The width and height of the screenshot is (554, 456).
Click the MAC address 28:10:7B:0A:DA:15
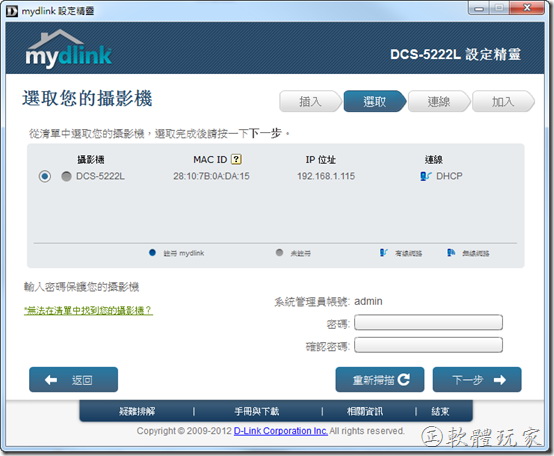click(211, 176)
